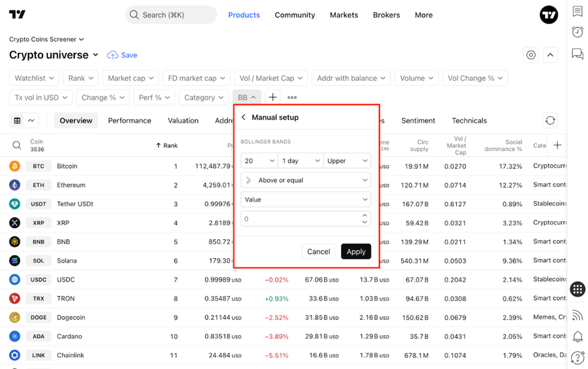Select the Overview tab
Viewport: 588px width, 369px height.
tap(76, 121)
